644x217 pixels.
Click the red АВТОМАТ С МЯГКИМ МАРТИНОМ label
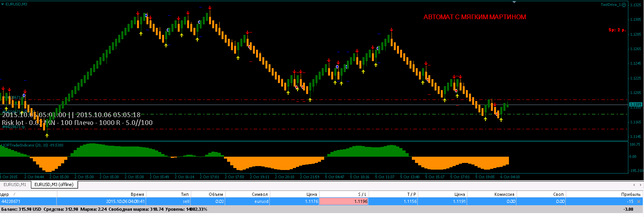[x=475, y=17]
